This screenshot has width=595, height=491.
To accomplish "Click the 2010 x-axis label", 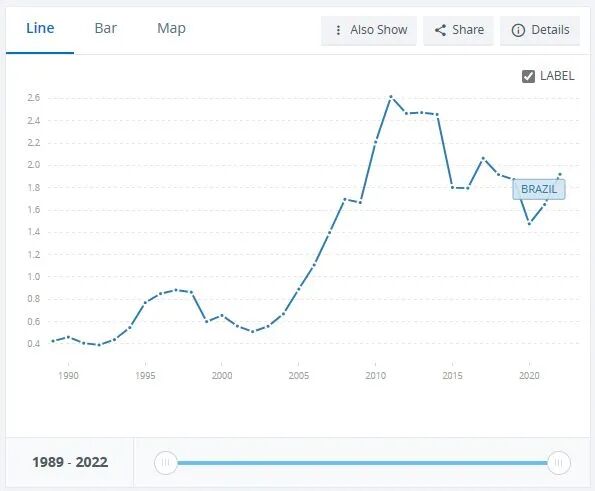I will [375, 376].
